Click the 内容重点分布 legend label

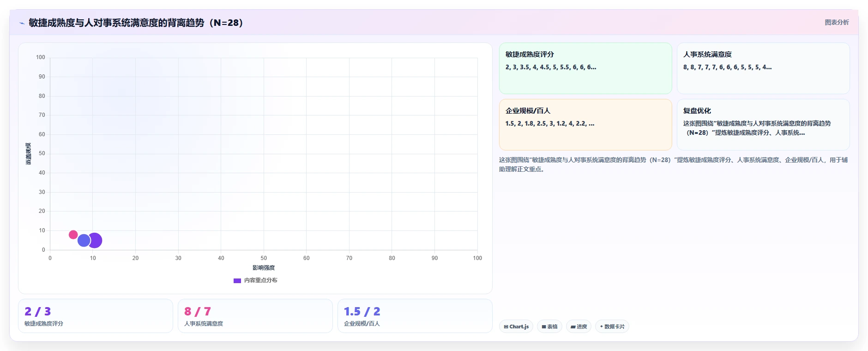coord(261,280)
